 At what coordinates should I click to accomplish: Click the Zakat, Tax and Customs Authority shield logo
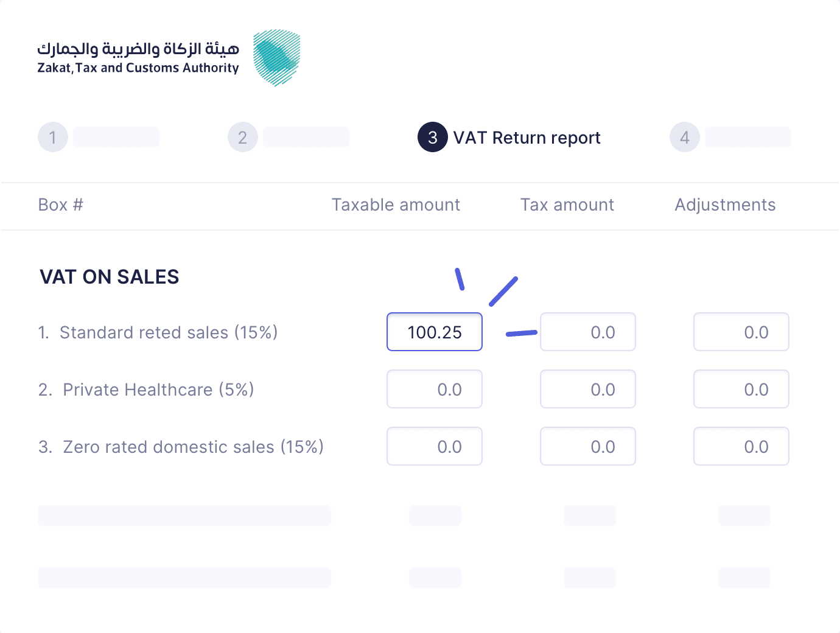(x=277, y=58)
